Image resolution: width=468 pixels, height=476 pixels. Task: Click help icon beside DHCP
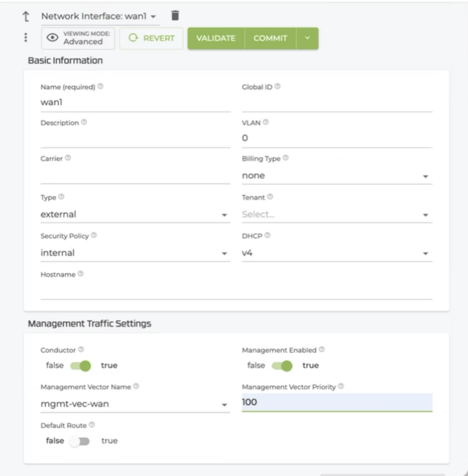coord(268,235)
